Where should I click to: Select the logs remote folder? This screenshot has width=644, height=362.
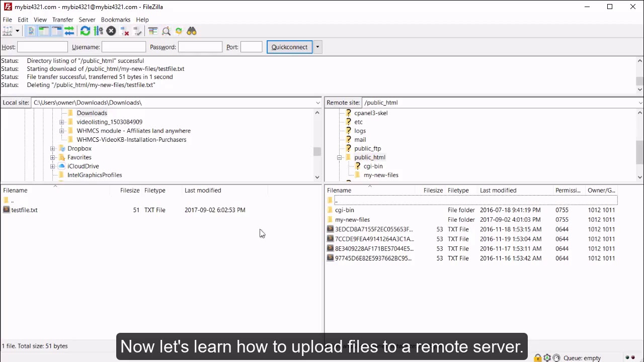click(x=360, y=131)
